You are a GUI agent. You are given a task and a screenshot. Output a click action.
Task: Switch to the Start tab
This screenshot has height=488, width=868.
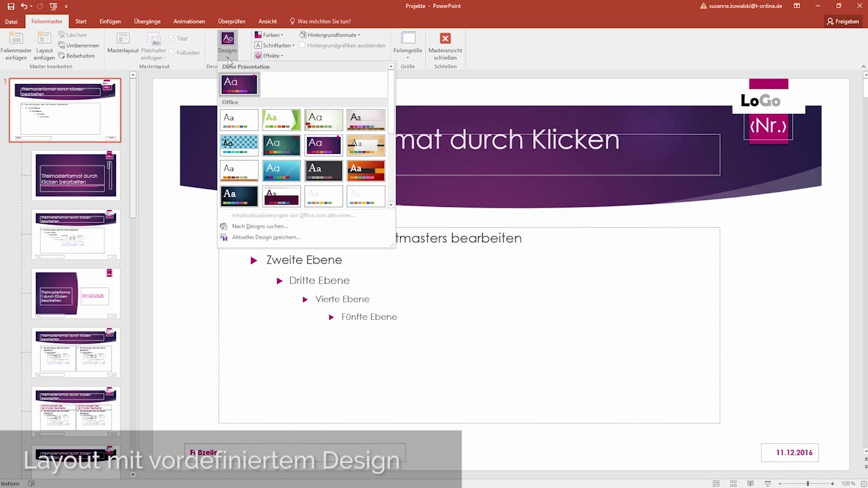pyautogui.click(x=81, y=21)
